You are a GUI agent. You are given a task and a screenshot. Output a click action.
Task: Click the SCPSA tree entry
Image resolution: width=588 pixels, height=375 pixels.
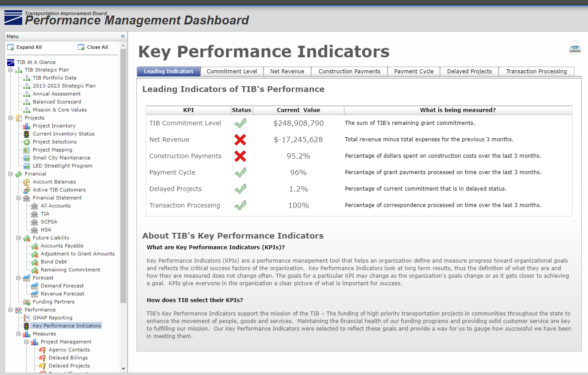coord(49,222)
